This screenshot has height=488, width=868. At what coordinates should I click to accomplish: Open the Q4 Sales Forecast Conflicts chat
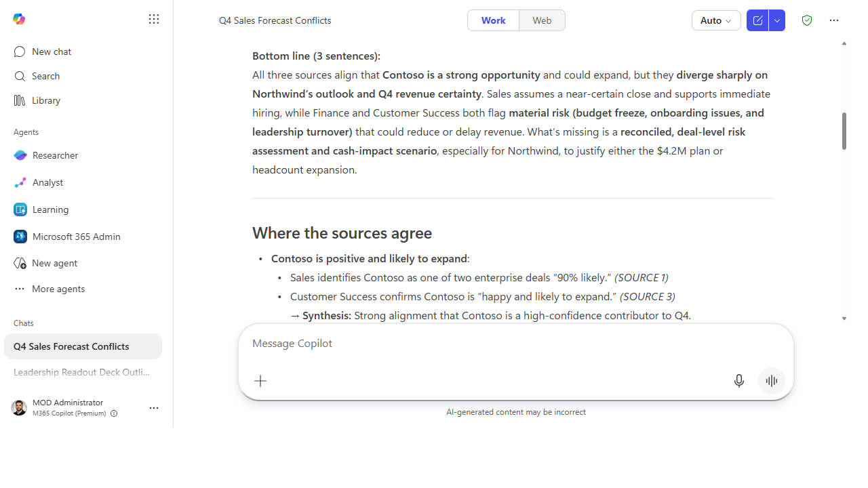83,346
